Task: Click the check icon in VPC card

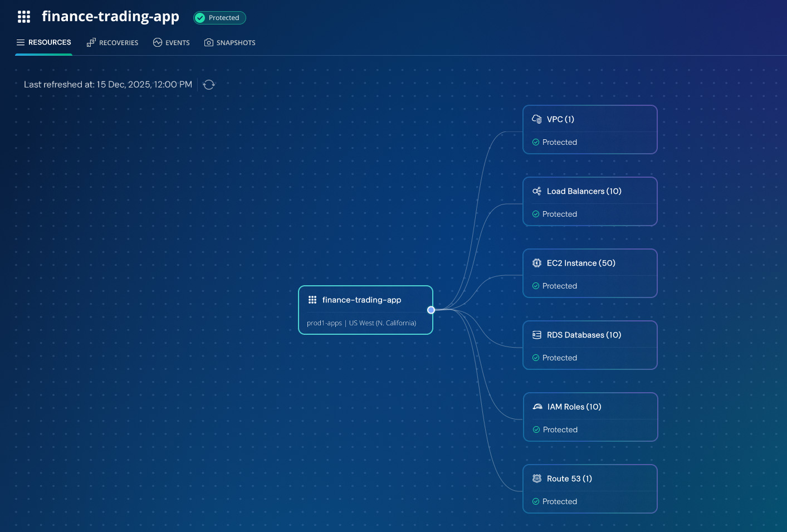Action: pos(536,142)
